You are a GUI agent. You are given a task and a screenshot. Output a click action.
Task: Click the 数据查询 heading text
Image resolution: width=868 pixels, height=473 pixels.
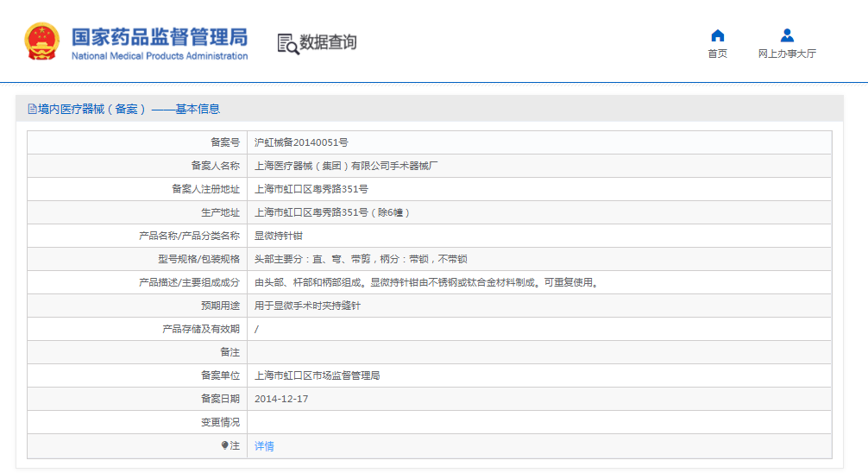tap(328, 42)
